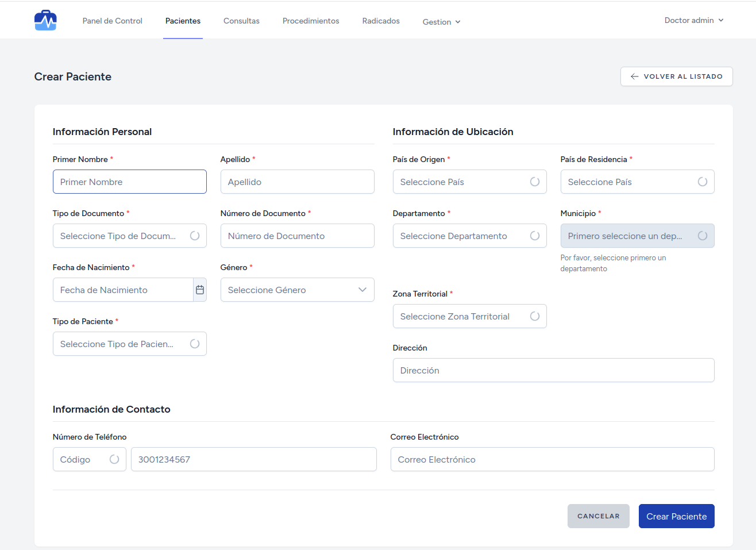Click the chevron arrow in Seleccione Género
The width and height of the screenshot is (756, 550).
pos(362,290)
